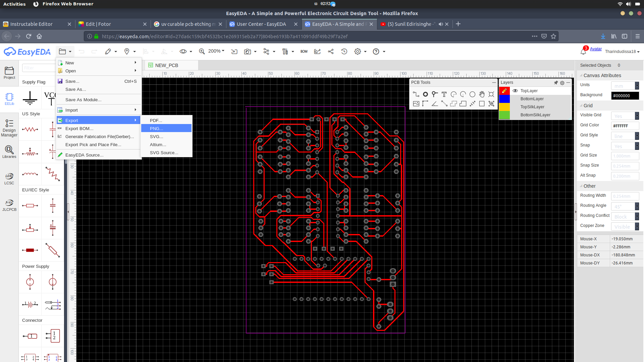Image resolution: width=644 pixels, height=362 pixels.
Task: Click Generate Fabrication File Gerber button
Action: tap(100, 136)
